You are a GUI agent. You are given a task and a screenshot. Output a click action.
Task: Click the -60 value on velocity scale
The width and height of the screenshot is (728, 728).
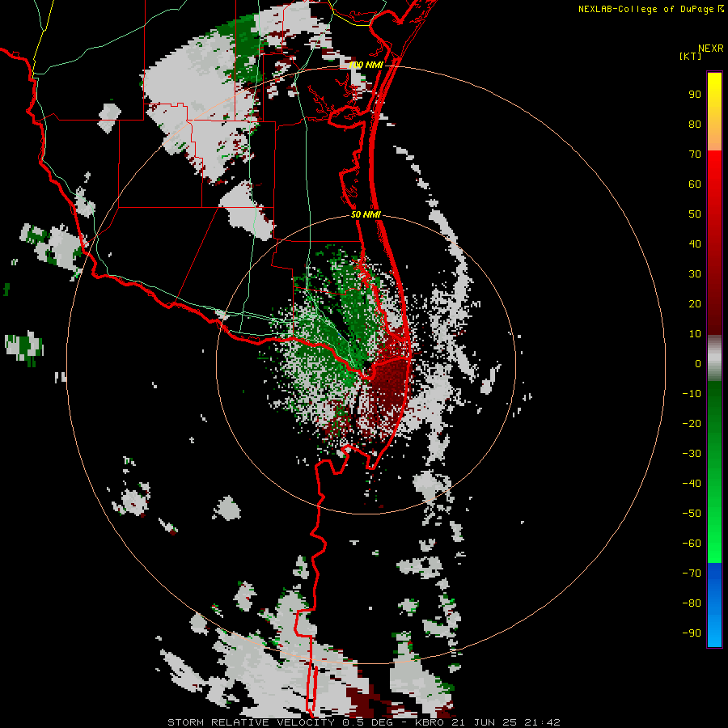coord(692,544)
